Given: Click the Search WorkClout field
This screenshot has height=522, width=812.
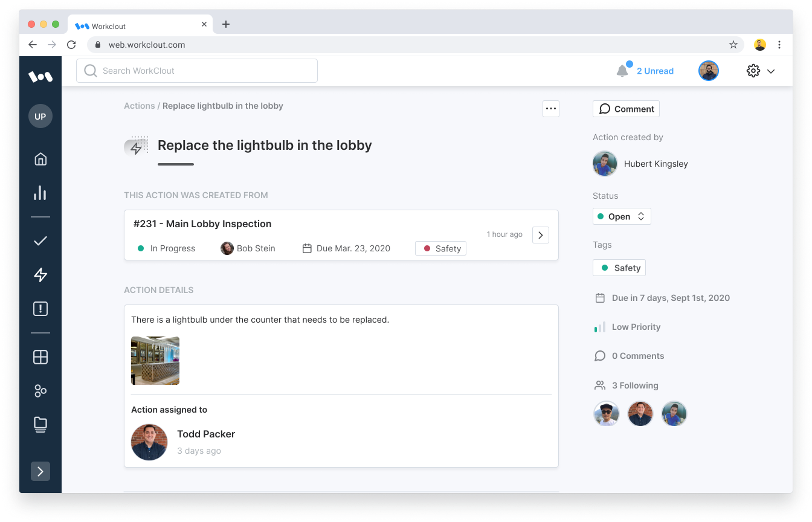Looking at the screenshot, I should [x=197, y=71].
